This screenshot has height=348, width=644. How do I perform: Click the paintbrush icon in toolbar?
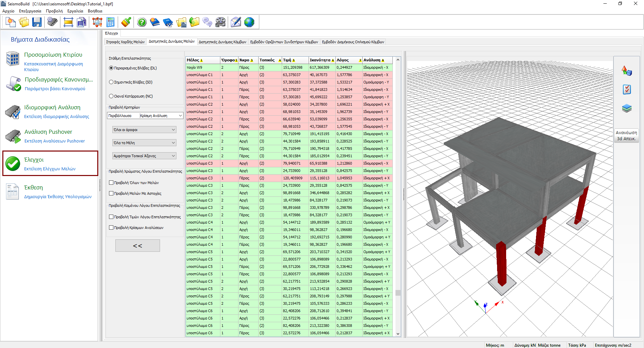tap(126, 22)
